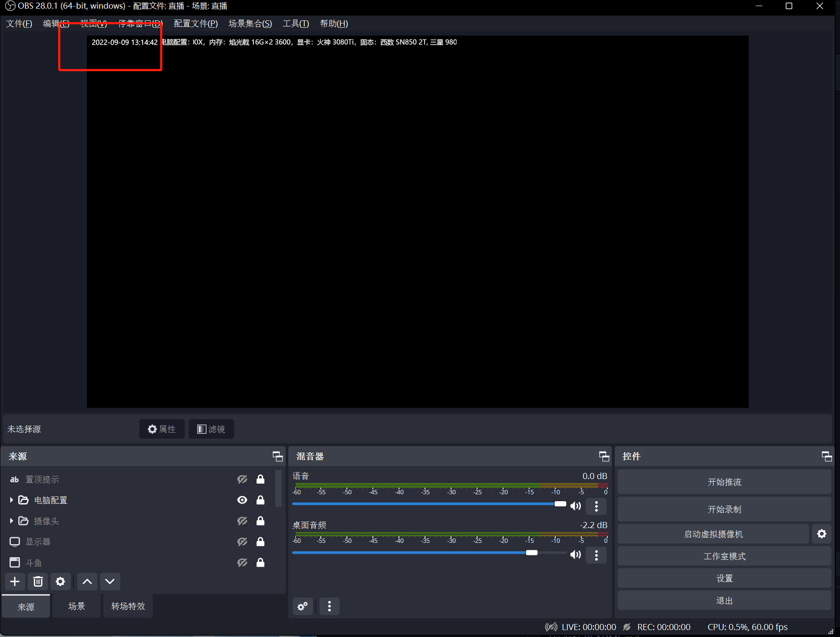
Task: Open source properties via gear icon
Action: click(x=60, y=581)
